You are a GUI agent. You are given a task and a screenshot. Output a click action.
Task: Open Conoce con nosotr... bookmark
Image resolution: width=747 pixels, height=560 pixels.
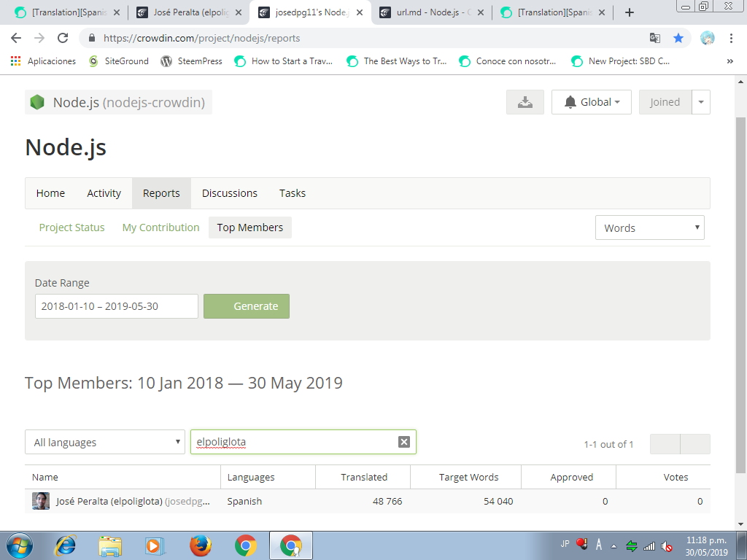pyautogui.click(x=508, y=61)
